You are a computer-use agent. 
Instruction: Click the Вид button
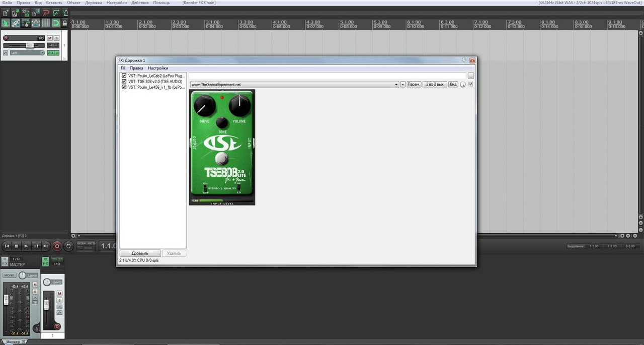(x=453, y=84)
